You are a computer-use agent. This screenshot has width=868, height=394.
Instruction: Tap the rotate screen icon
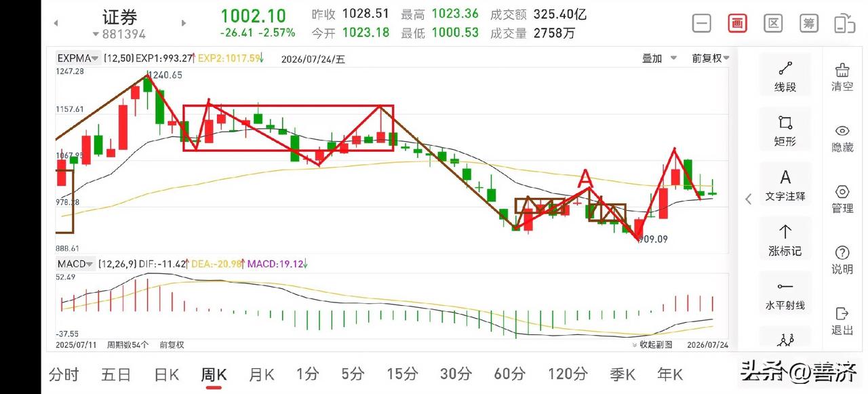(844, 23)
